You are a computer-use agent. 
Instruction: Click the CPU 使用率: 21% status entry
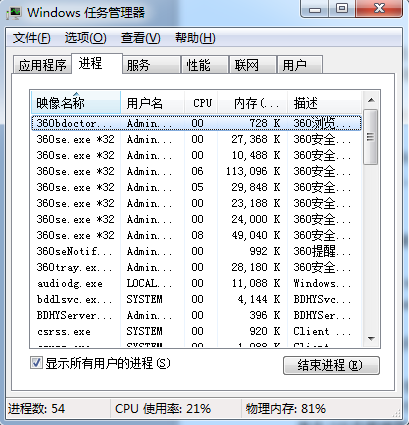point(163,409)
